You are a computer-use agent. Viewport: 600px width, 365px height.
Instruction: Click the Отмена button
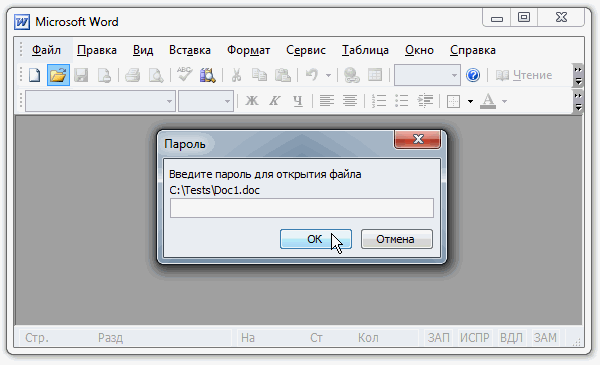tap(397, 239)
